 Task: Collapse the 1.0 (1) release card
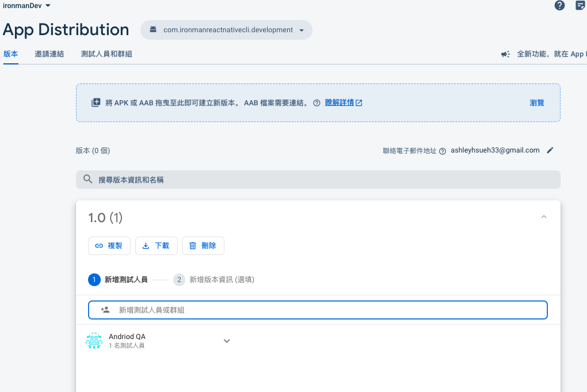point(544,217)
